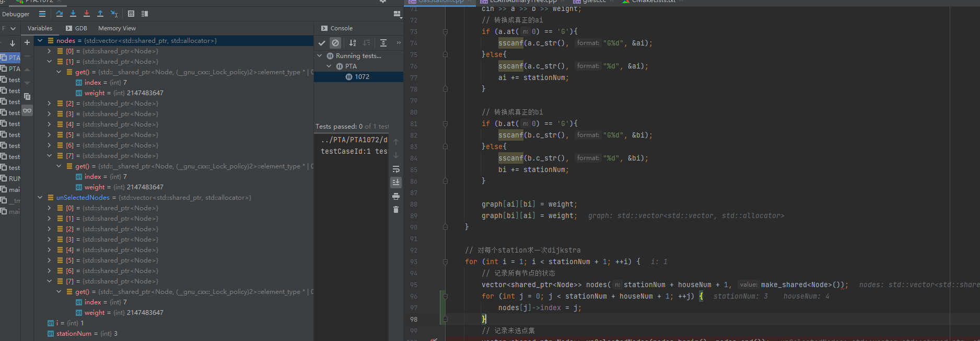Clear console with trash icon
The width and height of the screenshot is (980, 341).
click(x=396, y=209)
